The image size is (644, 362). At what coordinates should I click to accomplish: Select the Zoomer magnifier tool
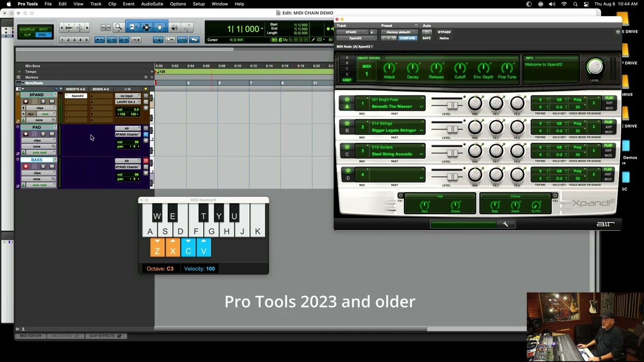(x=119, y=28)
